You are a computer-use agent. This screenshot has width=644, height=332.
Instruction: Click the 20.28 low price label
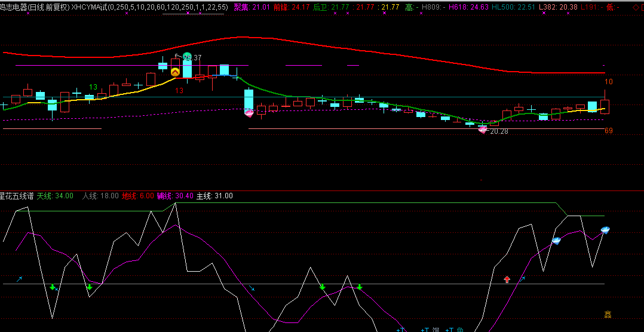pyautogui.click(x=499, y=131)
